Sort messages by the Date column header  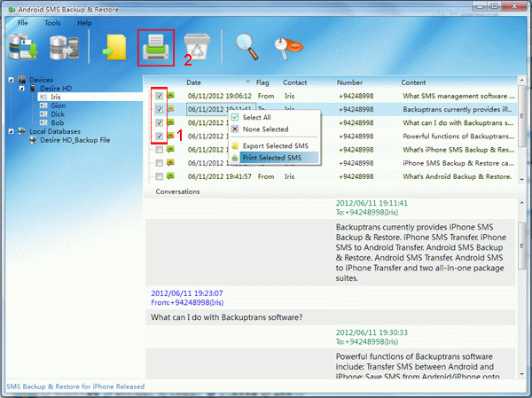click(x=193, y=82)
